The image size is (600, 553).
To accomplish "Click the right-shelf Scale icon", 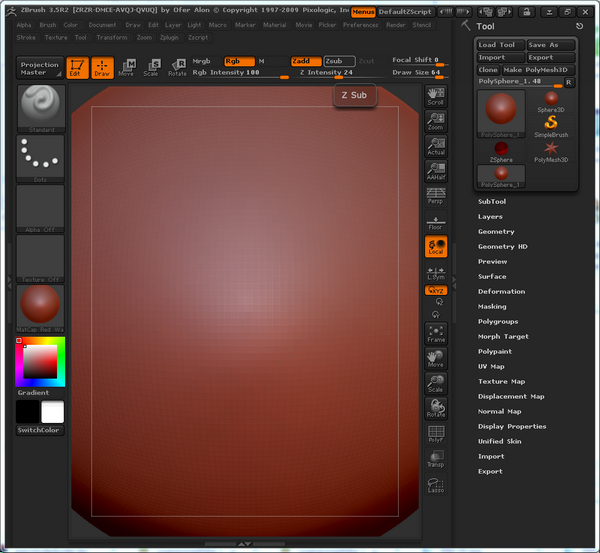I will pos(436,383).
